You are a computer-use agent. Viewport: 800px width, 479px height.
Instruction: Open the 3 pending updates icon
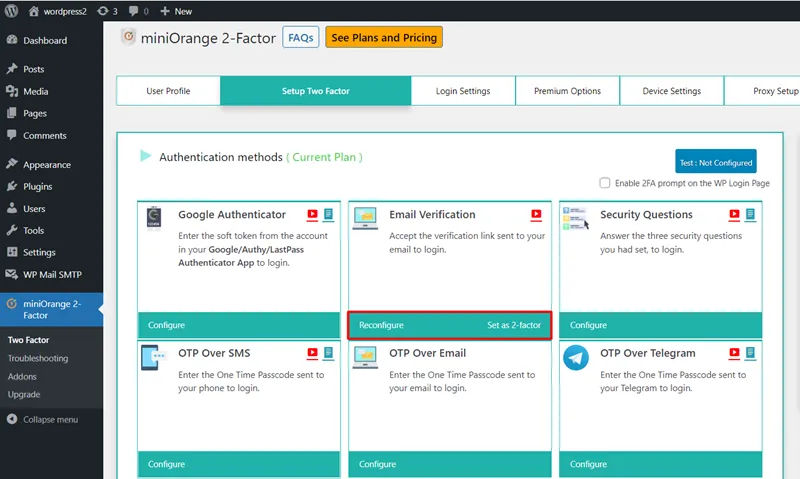107,11
